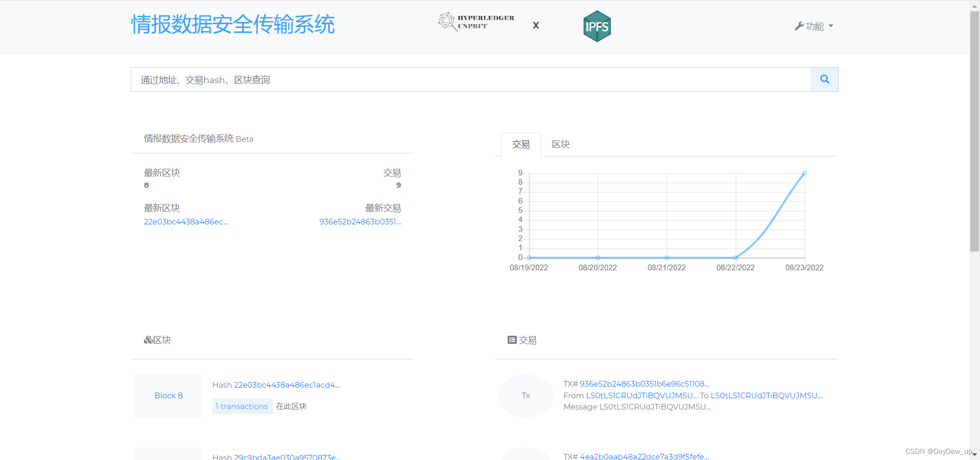Open the 情报数据安全传输系统 site title link
This screenshot has height=460, width=980.
tap(233, 24)
